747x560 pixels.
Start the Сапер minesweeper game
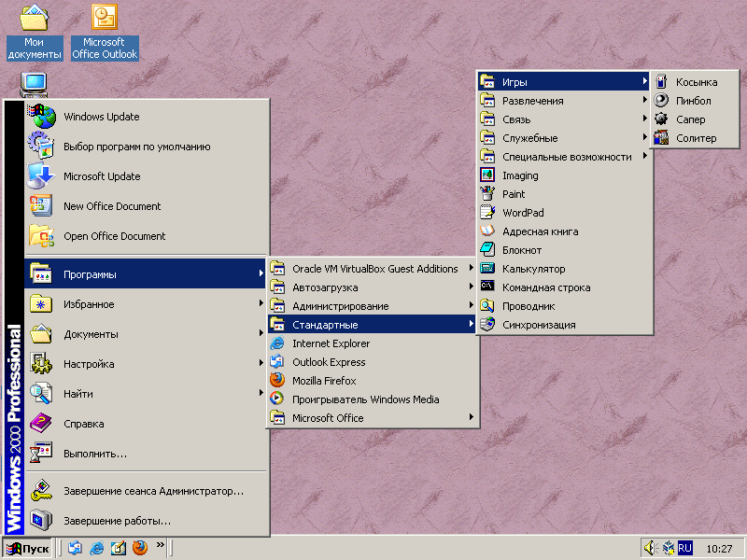point(695,119)
